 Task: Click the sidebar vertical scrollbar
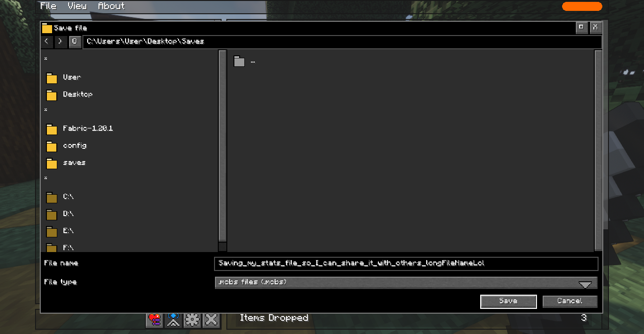pyautogui.click(x=223, y=147)
